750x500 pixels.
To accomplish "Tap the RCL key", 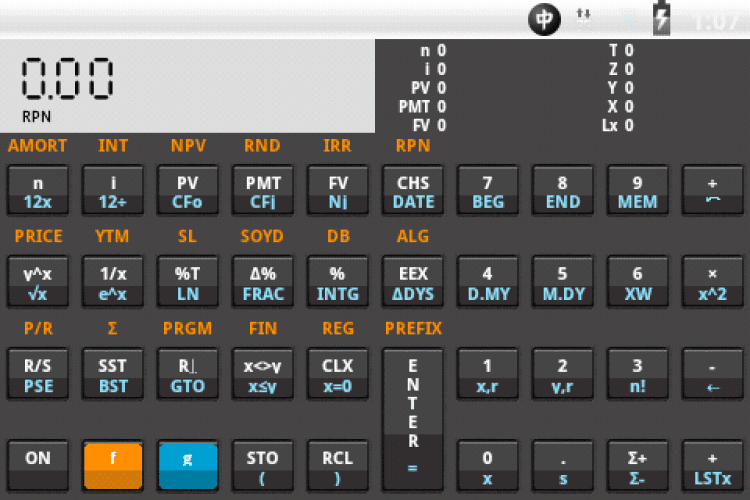I will click(338, 466).
